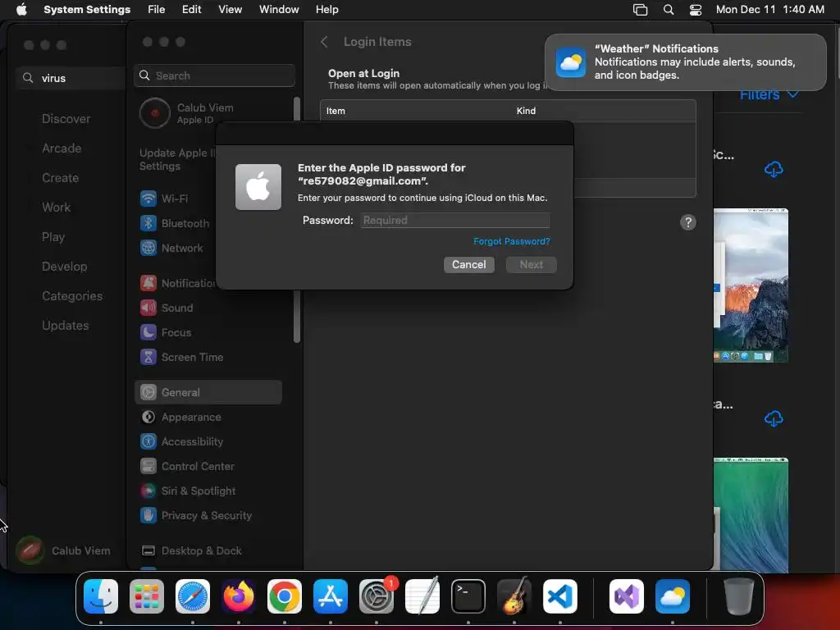The height and width of the screenshot is (630, 840).
Task: Open Updates in the App Store sidebar
Action: tap(66, 326)
